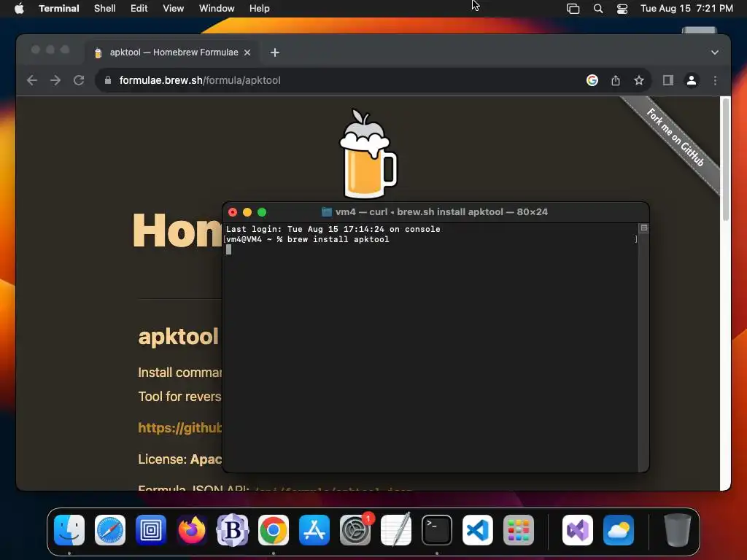747x560 pixels.
Task: Zoom the Terminal window
Action: pyautogui.click(x=262, y=212)
